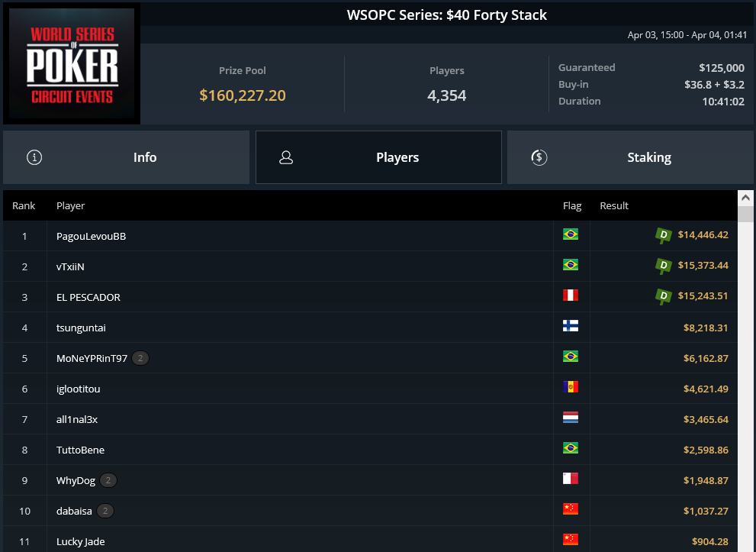This screenshot has height=552, width=756.
Task: Sort by the Result column header
Action: tap(614, 205)
